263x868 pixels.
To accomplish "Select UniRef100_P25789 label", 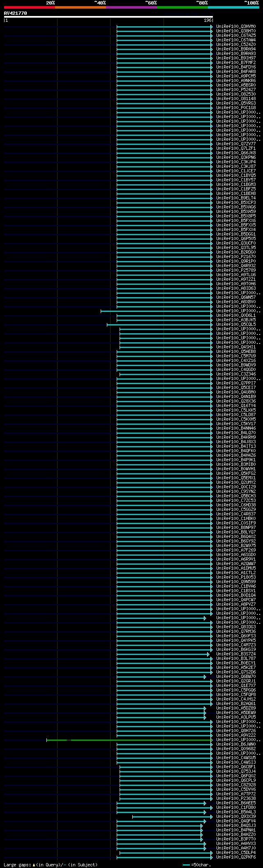I will [x=236, y=270].
